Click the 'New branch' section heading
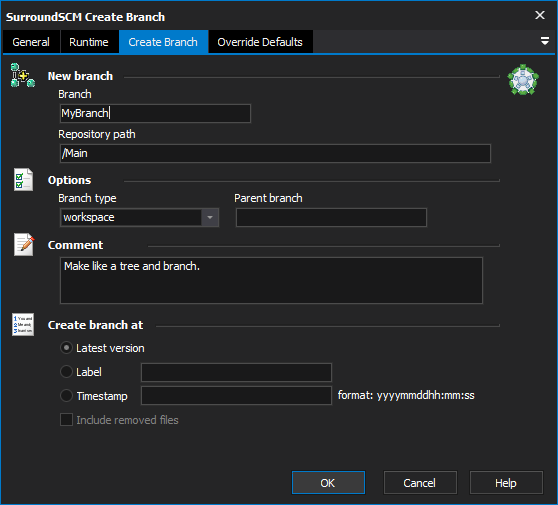The width and height of the screenshot is (558, 505). pos(80,76)
